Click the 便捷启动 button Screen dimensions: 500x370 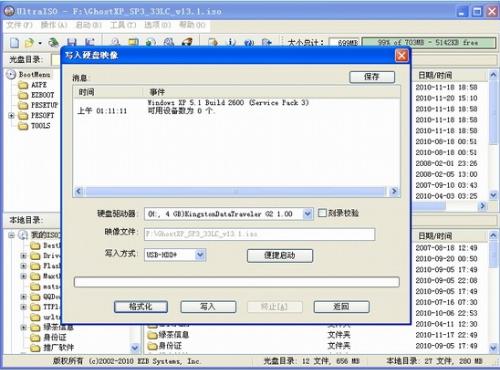click(x=280, y=256)
